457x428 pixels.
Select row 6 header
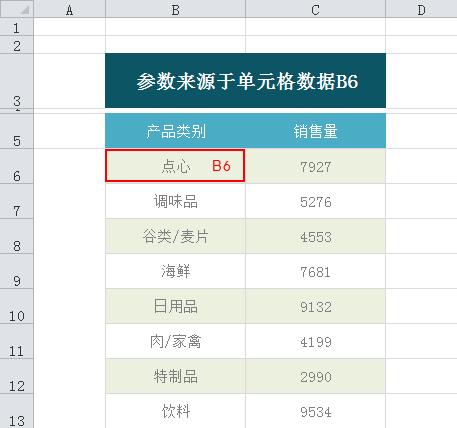tap(17, 166)
